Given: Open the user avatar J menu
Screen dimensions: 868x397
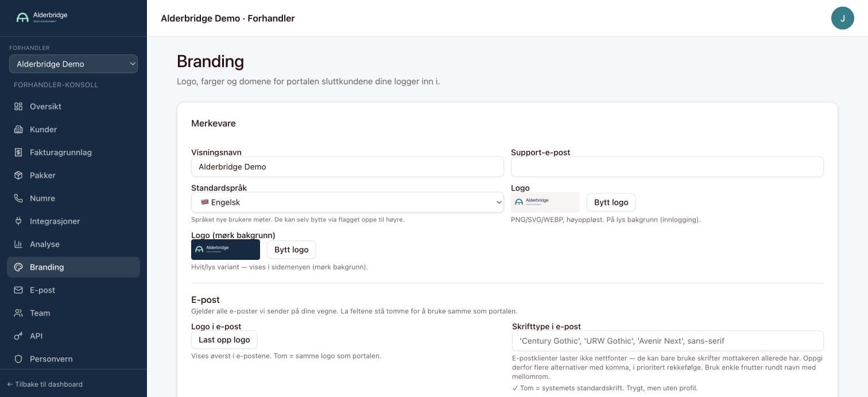Looking at the screenshot, I should coord(842,18).
